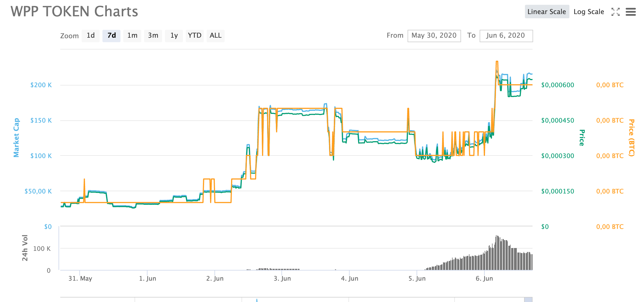The image size is (644, 302).
Task: Edit the To date field
Action: (x=506, y=36)
